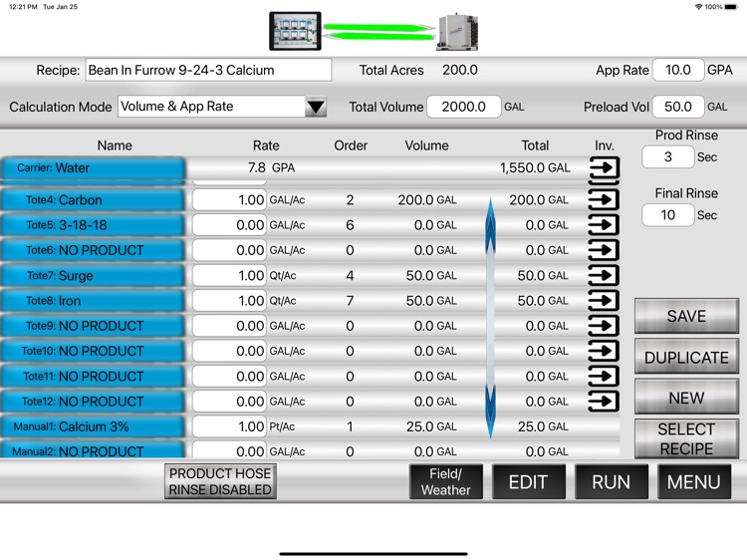Open the main Menu
This screenshot has height=560, width=747.
(694, 482)
